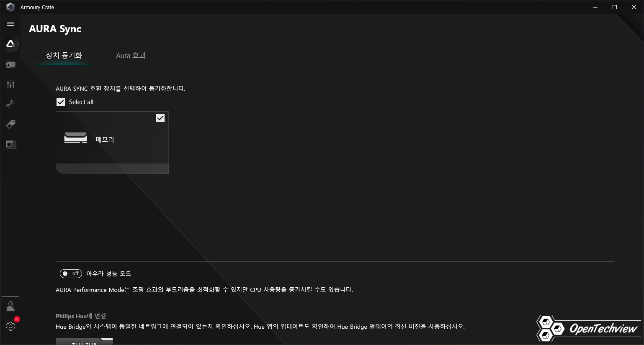Open the Tools wrench icon
Screen dimensions: 644x345
(10, 104)
